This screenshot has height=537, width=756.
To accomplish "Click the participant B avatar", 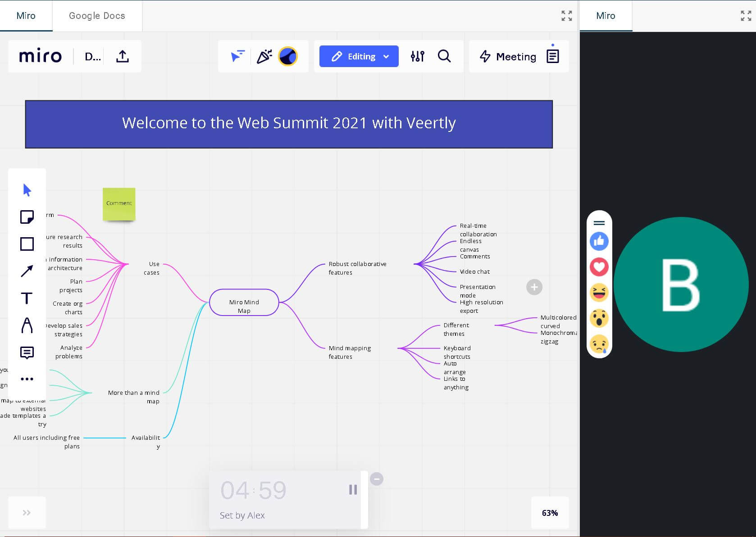I will (681, 284).
